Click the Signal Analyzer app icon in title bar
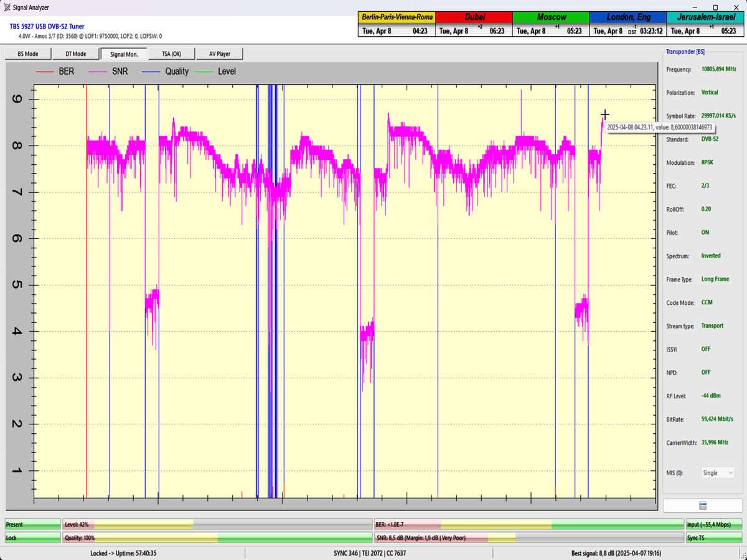The width and height of the screenshot is (747, 560). click(x=6, y=7)
